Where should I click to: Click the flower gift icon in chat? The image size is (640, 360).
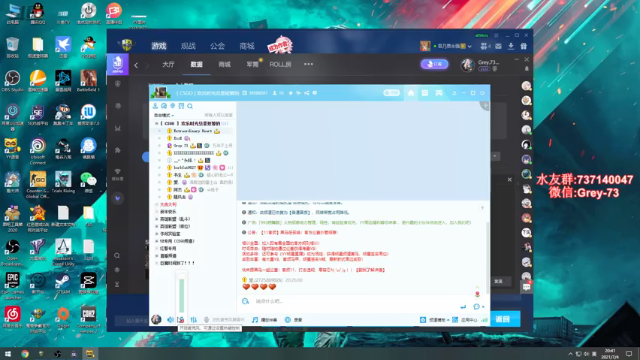[x=477, y=294]
